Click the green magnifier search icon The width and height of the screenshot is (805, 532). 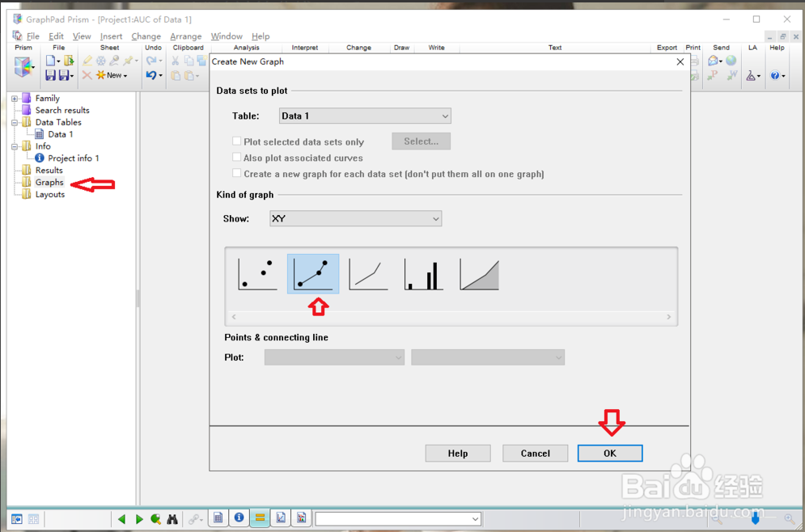(155, 519)
